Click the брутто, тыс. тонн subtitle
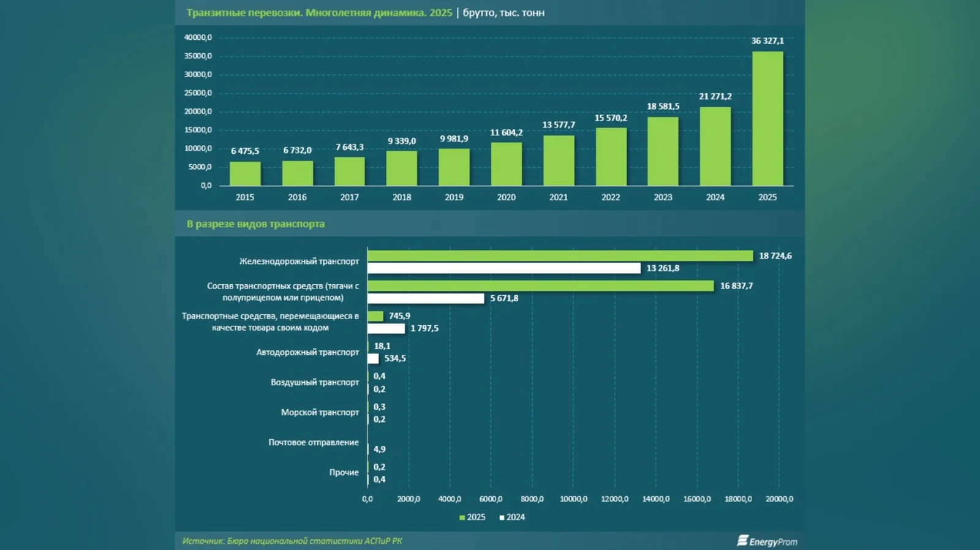 (503, 13)
